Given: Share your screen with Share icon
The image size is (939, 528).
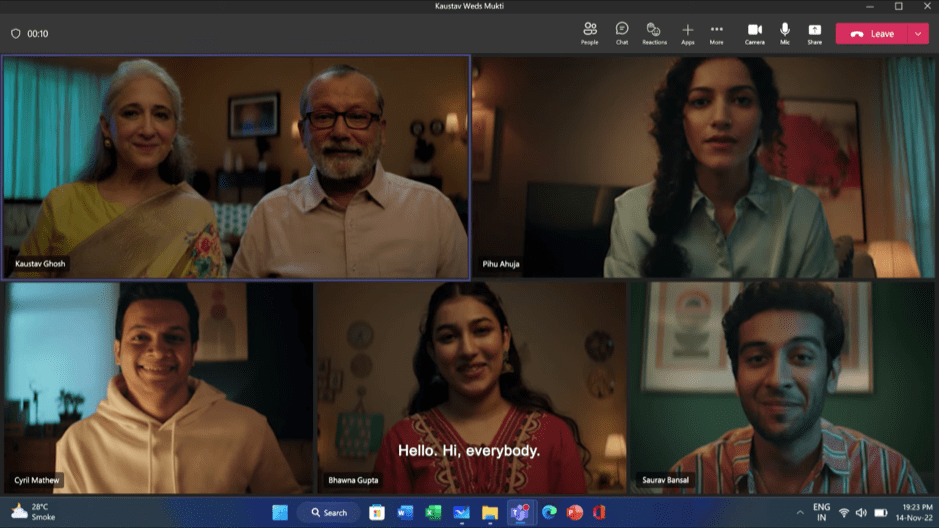Looking at the screenshot, I should point(814,33).
